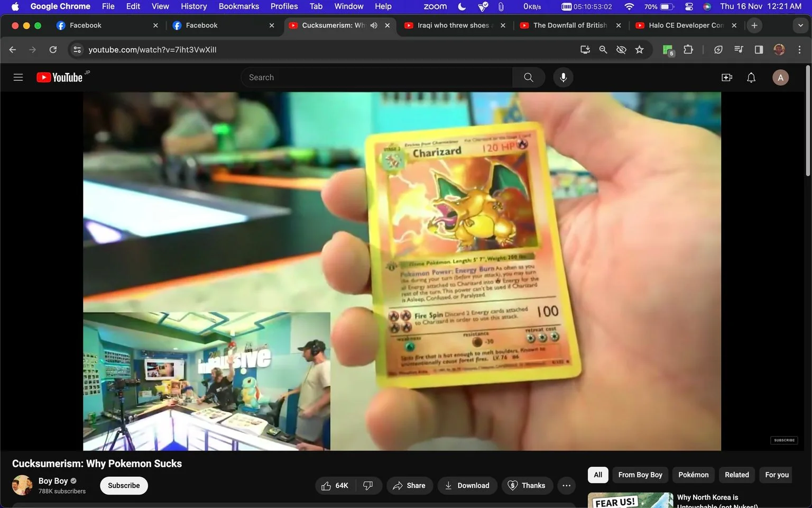Viewport: 812px width, 508px height.
Task: Click the address bar URL youtube.com/watch
Action: pyautogui.click(x=152, y=50)
